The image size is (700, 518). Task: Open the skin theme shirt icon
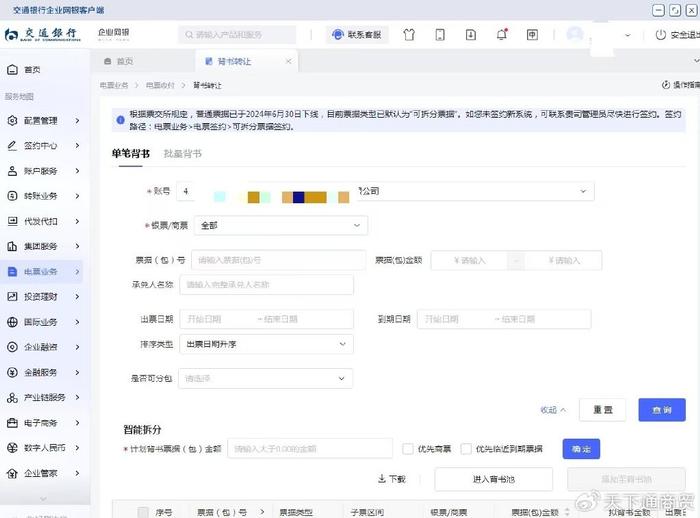pyautogui.click(x=409, y=35)
